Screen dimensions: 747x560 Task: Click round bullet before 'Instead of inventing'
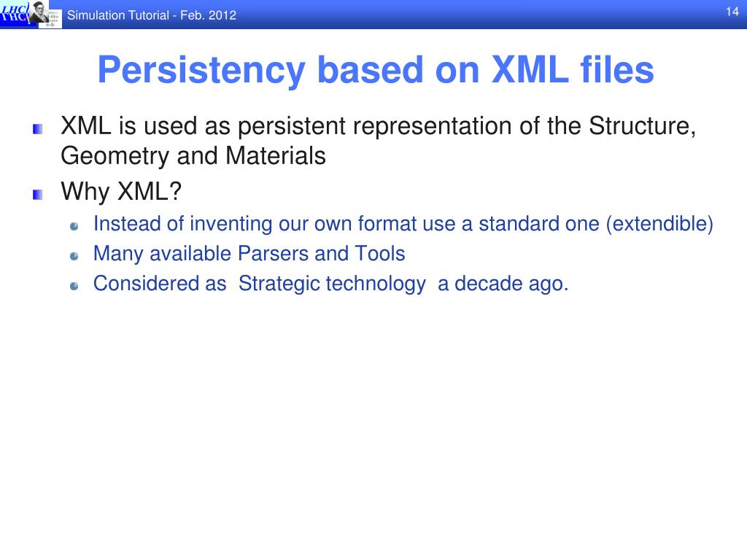coord(74,227)
